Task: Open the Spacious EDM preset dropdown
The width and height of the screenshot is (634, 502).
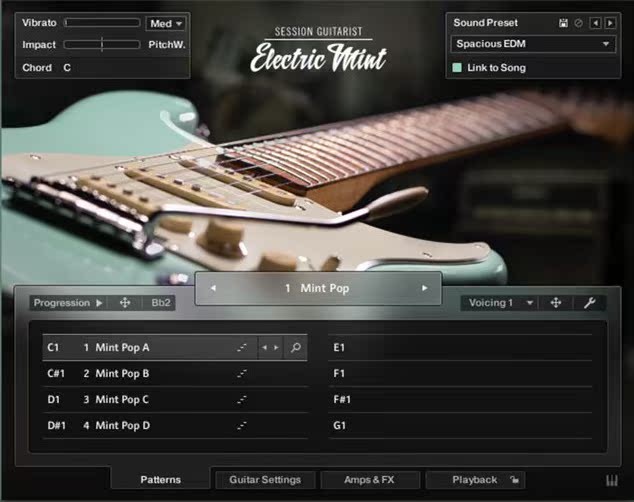Action: click(533, 44)
